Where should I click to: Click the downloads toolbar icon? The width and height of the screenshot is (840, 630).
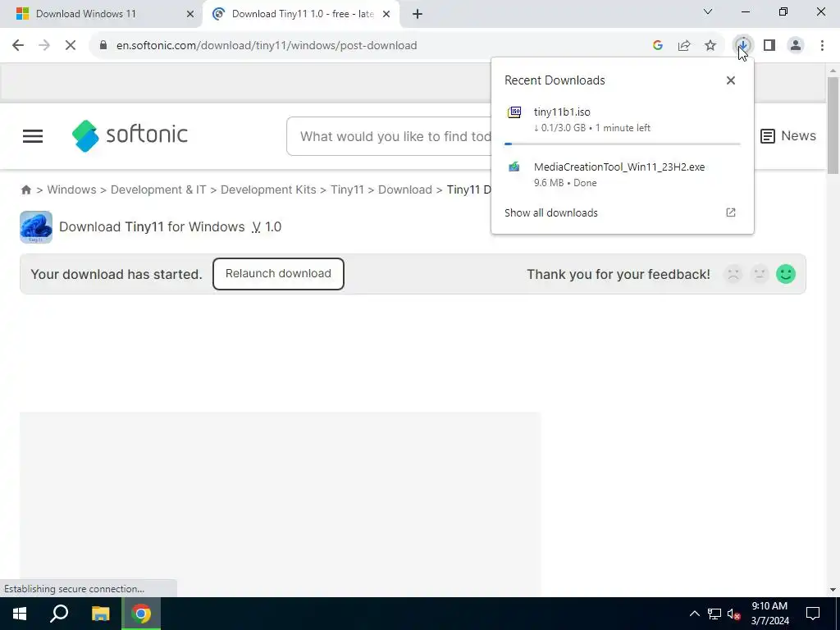coord(743,46)
